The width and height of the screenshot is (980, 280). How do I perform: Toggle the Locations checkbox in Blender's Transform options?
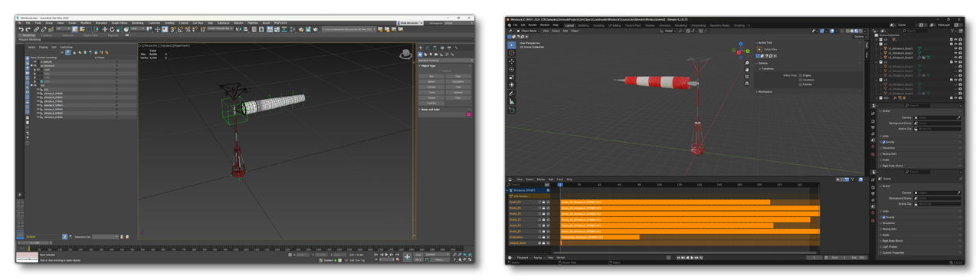tap(801, 80)
